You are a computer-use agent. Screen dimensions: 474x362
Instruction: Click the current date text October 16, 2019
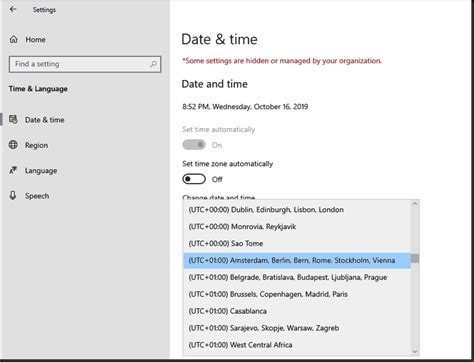281,107
